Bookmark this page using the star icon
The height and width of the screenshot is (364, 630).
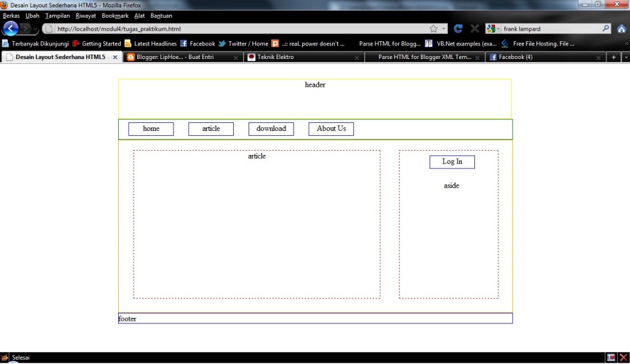(x=433, y=28)
